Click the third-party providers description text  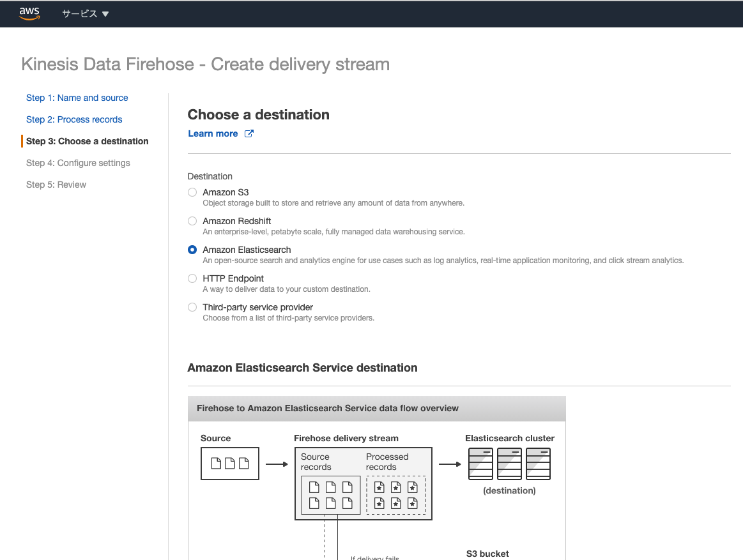[x=288, y=318]
